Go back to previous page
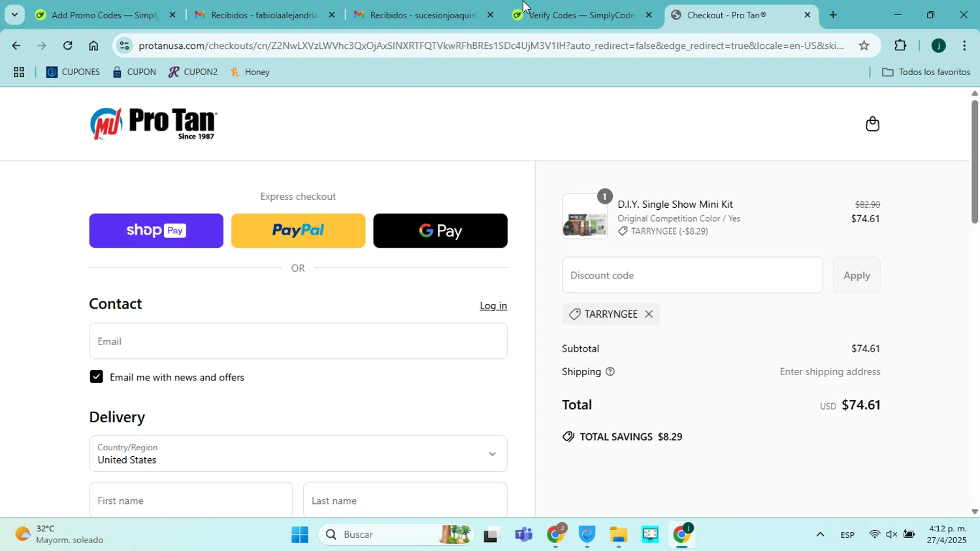Screen dimensions: 980x551 (16, 46)
